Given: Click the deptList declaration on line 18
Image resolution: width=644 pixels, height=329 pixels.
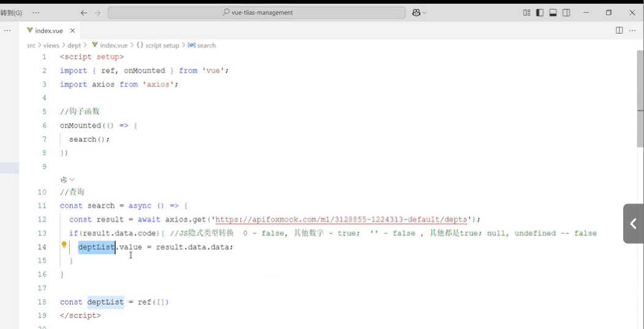Looking at the screenshot, I should tap(105, 302).
